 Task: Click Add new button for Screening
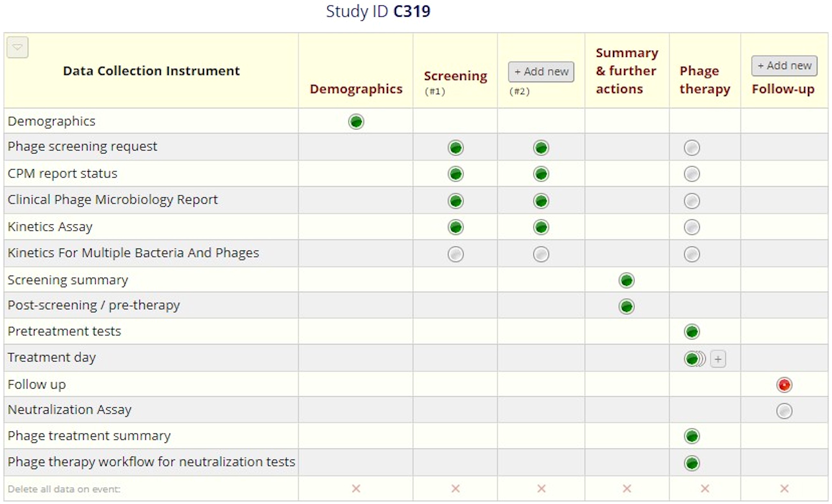541,72
